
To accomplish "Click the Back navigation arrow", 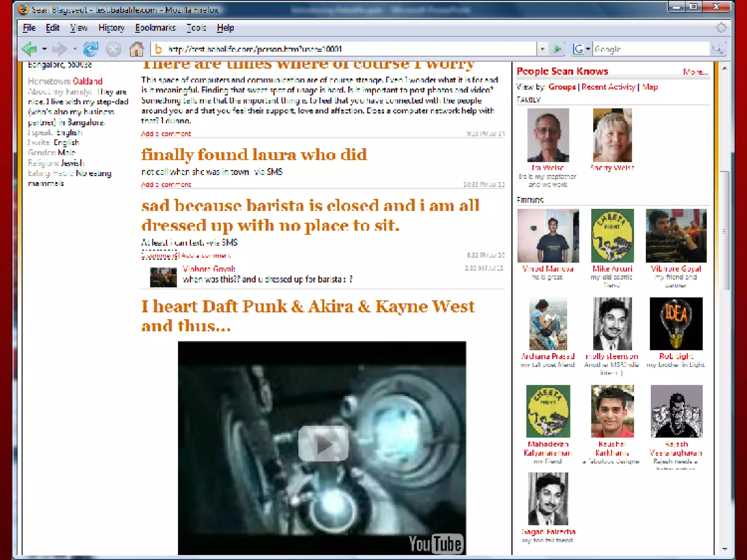I will tap(29, 48).
